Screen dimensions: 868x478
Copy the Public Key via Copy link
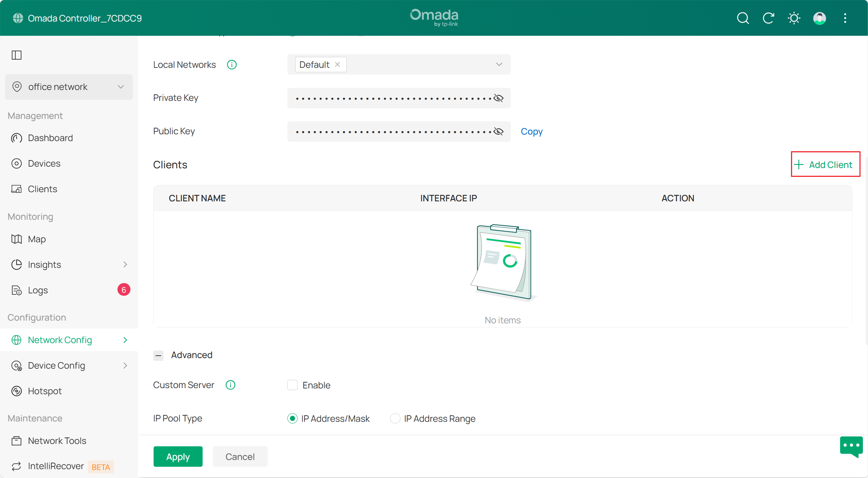tap(531, 132)
